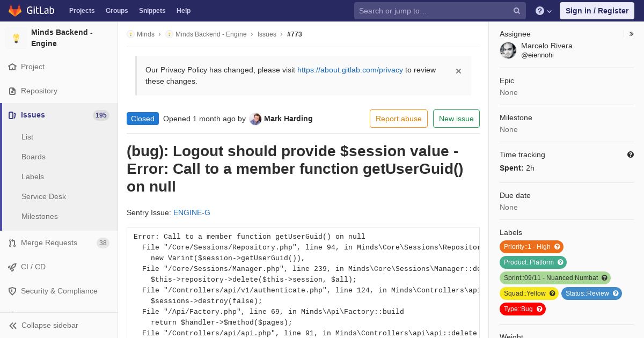
Task: Click Mark Harding's avatar image
Action: [255, 119]
